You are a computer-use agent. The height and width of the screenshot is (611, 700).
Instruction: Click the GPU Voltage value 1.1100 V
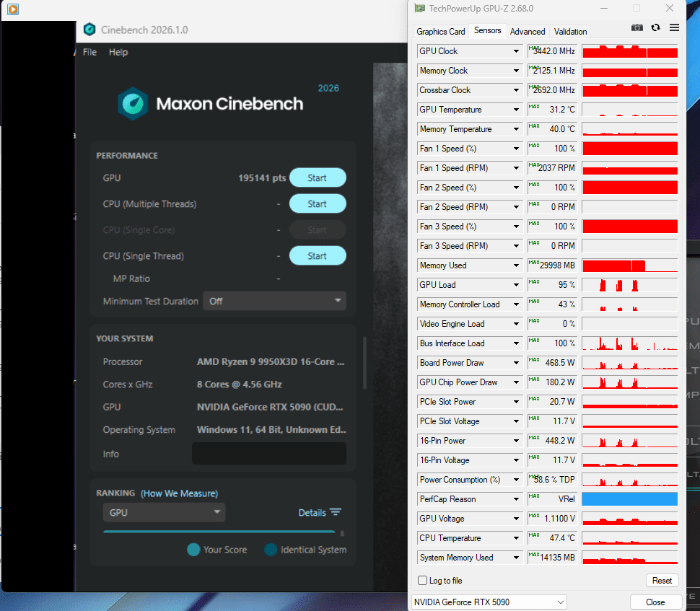tap(559, 519)
